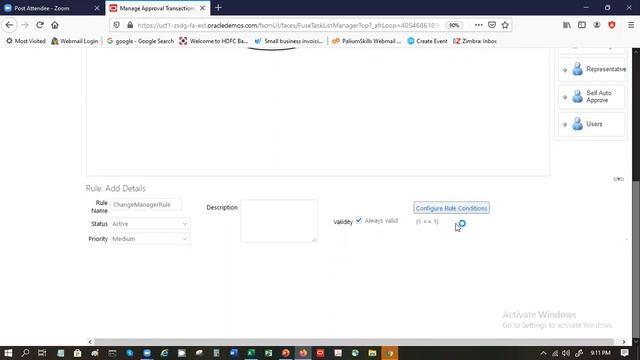Viewport: 640px width, 360px height.
Task: Click the right arrow of horizontal scrollbar
Action: pyautogui.click(x=624, y=342)
